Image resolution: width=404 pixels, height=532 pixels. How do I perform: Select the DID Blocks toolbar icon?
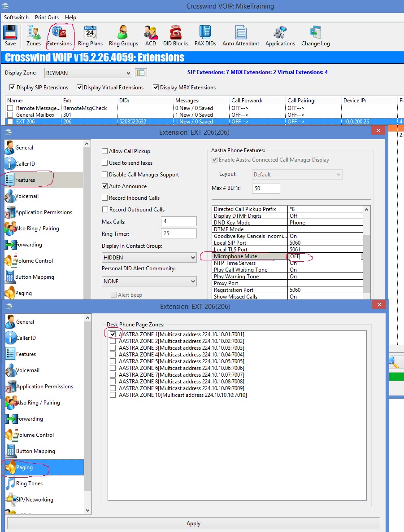click(176, 36)
